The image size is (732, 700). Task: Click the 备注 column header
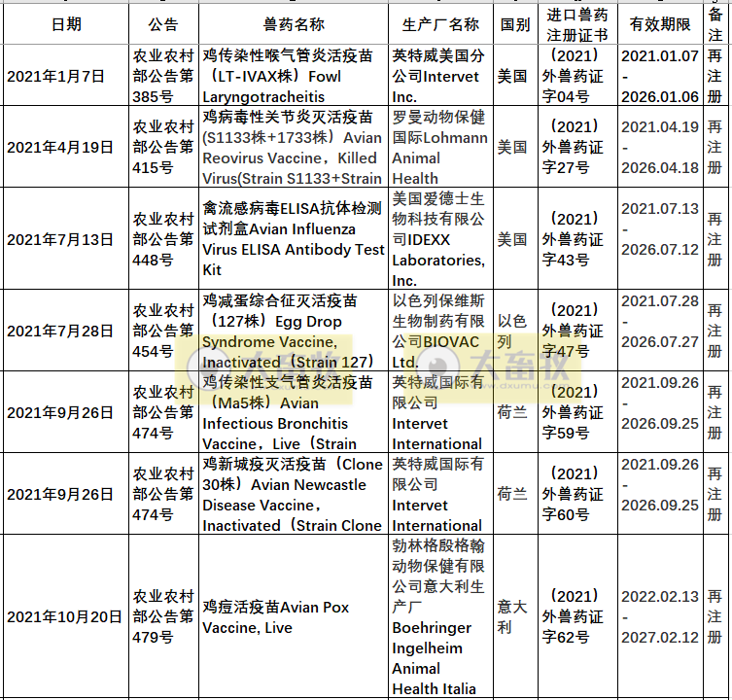tap(715, 24)
